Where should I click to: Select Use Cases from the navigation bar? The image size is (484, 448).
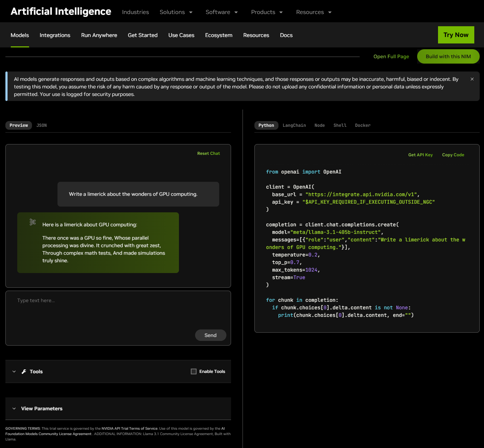[x=181, y=35]
